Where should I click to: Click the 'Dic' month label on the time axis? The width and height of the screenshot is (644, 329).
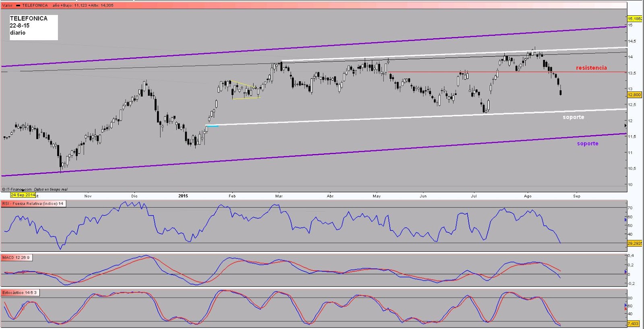tap(134, 196)
